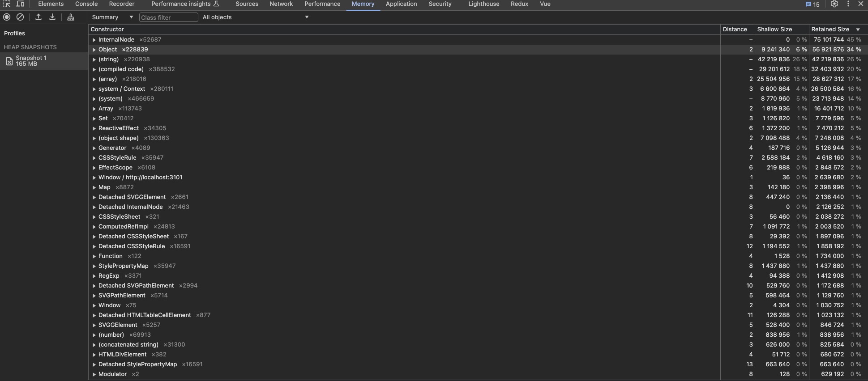Expand the Detached SVGGElement row
Screen dimensions: 868x381
(x=94, y=197)
